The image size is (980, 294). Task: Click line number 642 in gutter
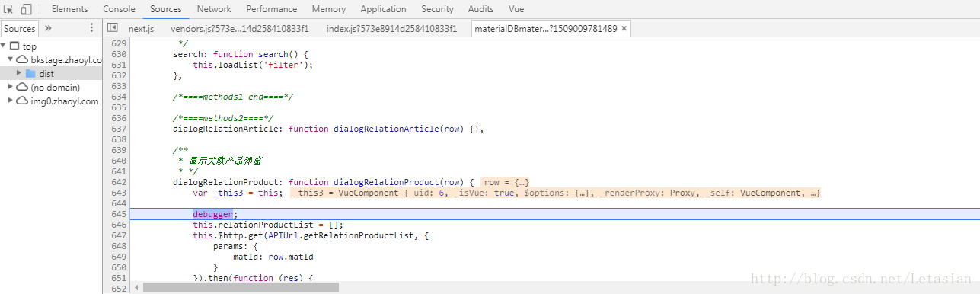118,182
